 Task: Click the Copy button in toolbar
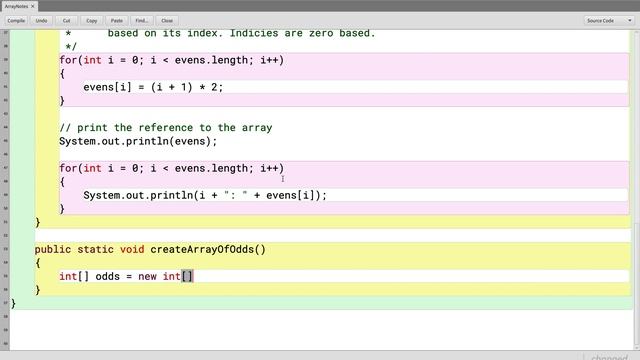[x=92, y=20]
